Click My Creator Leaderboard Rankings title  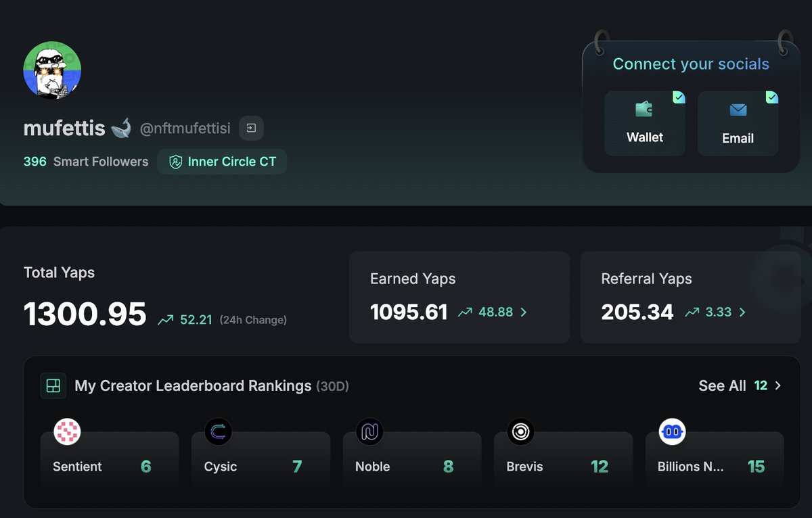click(193, 386)
